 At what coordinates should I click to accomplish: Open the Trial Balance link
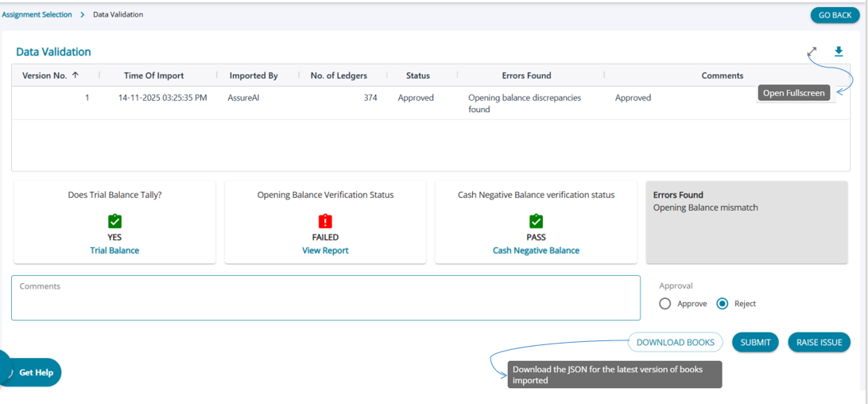point(114,251)
